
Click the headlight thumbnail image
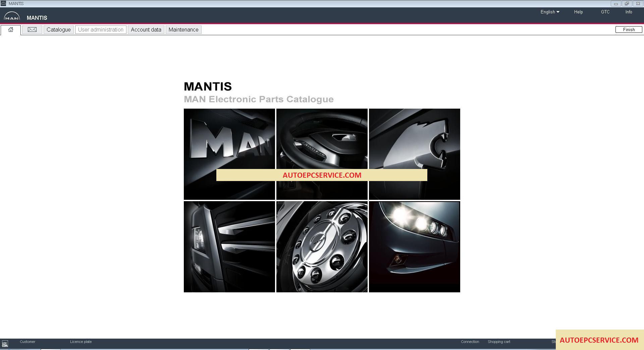tap(415, 247)
